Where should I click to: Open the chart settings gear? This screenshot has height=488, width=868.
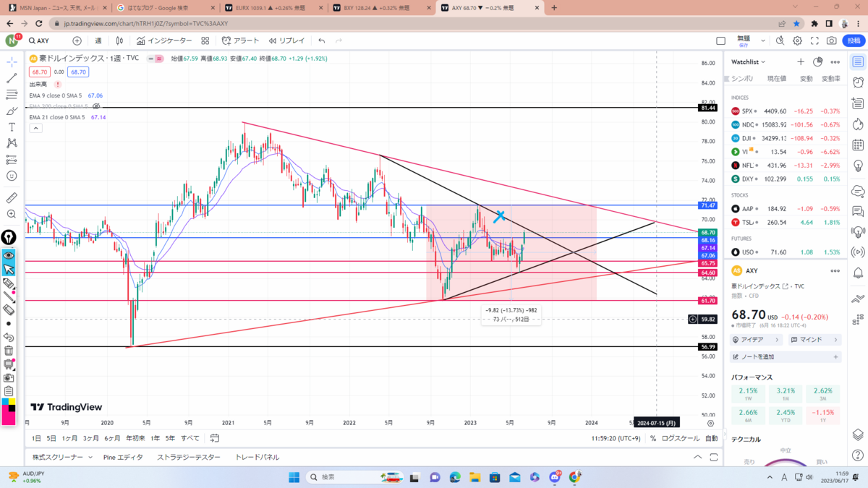pos(798,41)
